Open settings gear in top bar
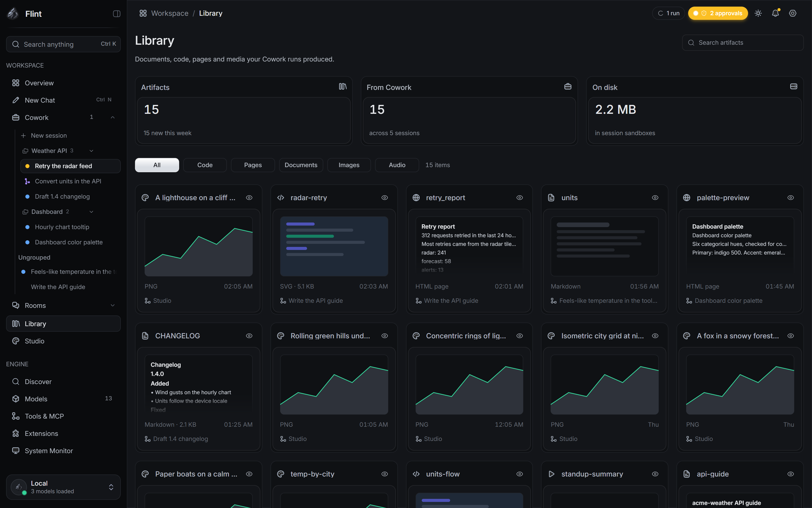812x508 pixels. coord(792,13)
